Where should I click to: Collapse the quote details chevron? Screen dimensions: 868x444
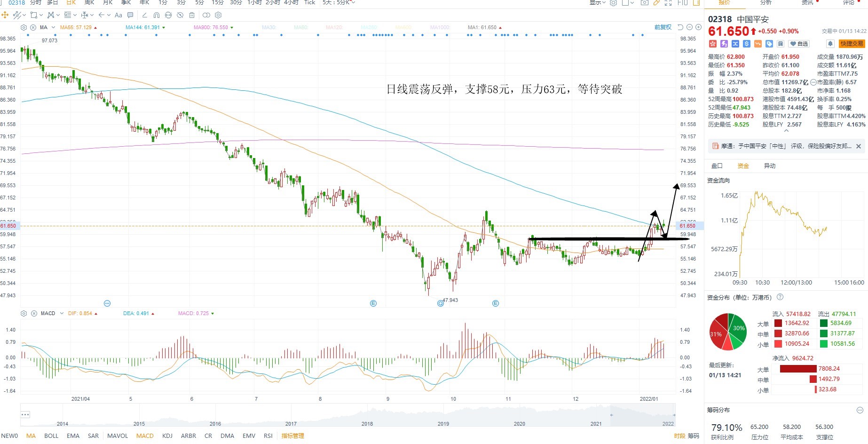click(786, 131)
